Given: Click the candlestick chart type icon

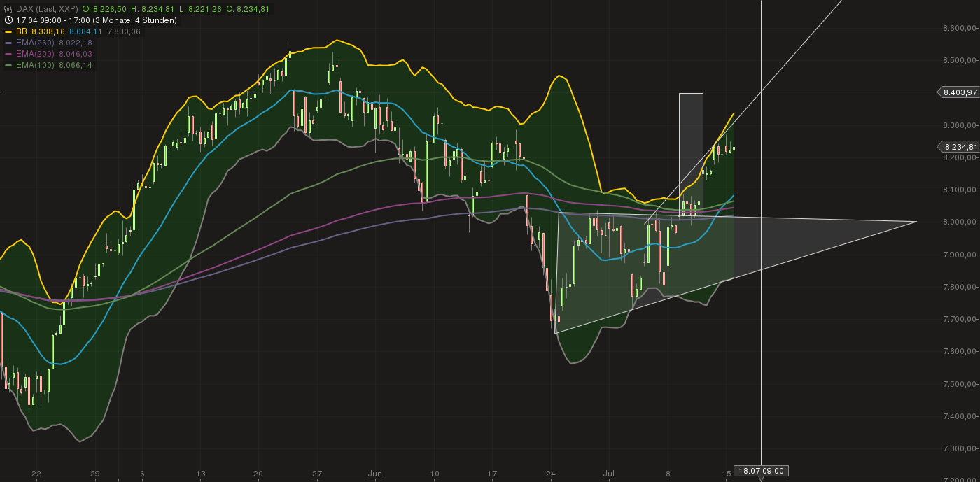Looking at the screenshot, I should (x=8, y=8).
